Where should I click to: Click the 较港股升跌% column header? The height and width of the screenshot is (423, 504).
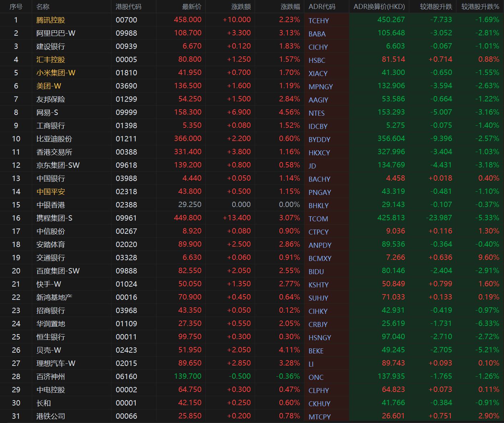coord(480,6)
